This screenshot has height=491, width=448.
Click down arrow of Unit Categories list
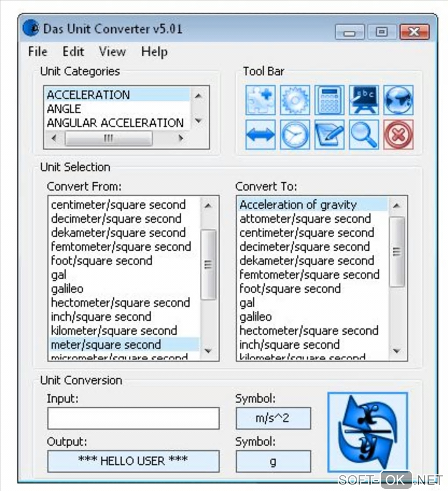[198, 121]
